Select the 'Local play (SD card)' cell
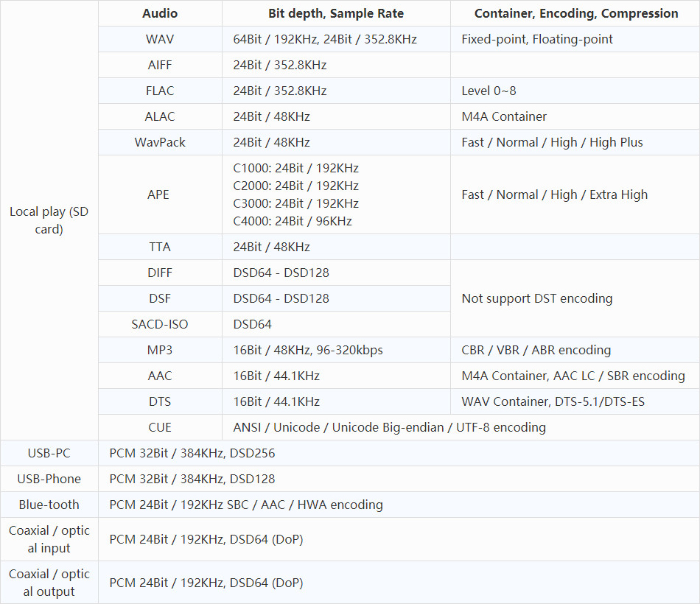The height and width of the screenshot is (604, 700). [x=49, y=220]
